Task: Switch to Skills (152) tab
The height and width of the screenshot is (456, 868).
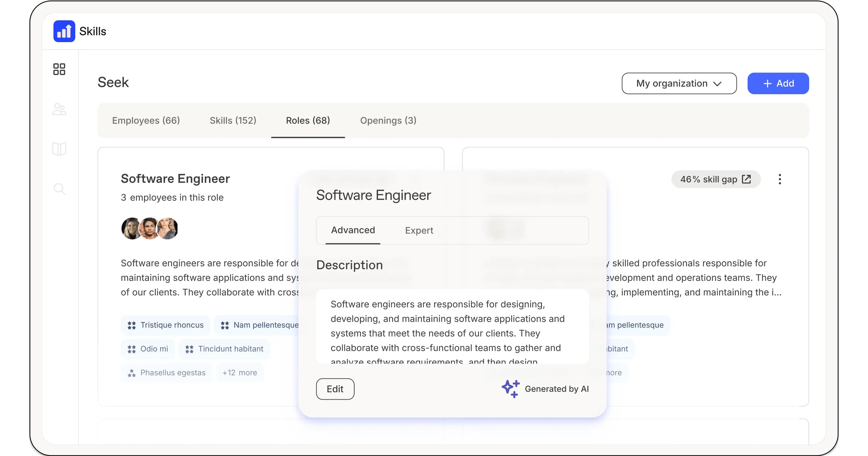Action: 233,121
